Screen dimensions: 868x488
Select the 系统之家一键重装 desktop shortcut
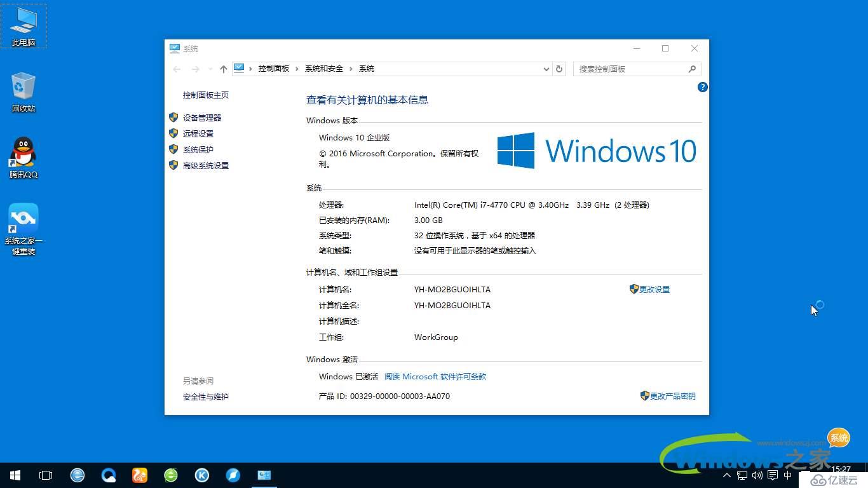[24, 229]
